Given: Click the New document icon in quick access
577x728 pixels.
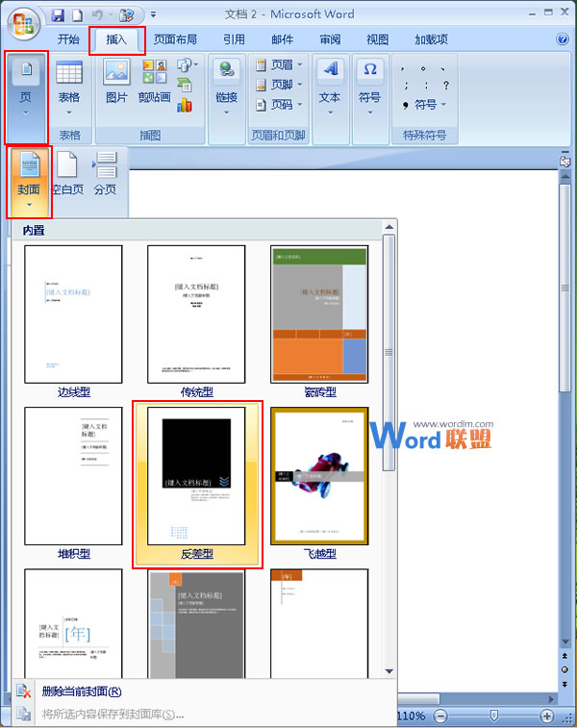Looking at the screenshot, I should tap(77, 15).
